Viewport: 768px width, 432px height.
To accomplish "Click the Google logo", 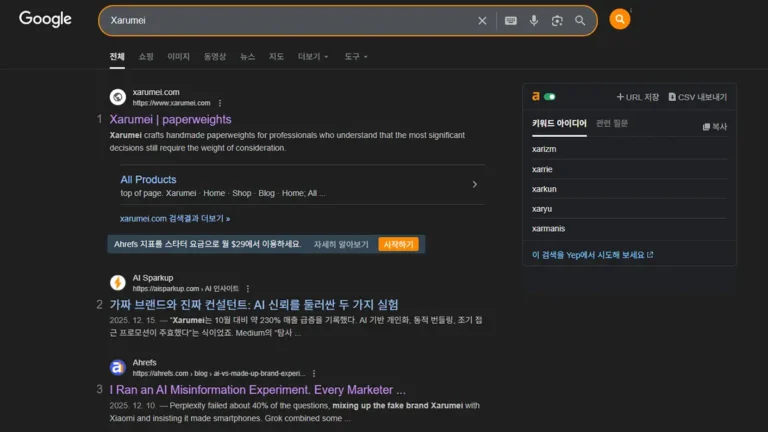I will [45, 19].
